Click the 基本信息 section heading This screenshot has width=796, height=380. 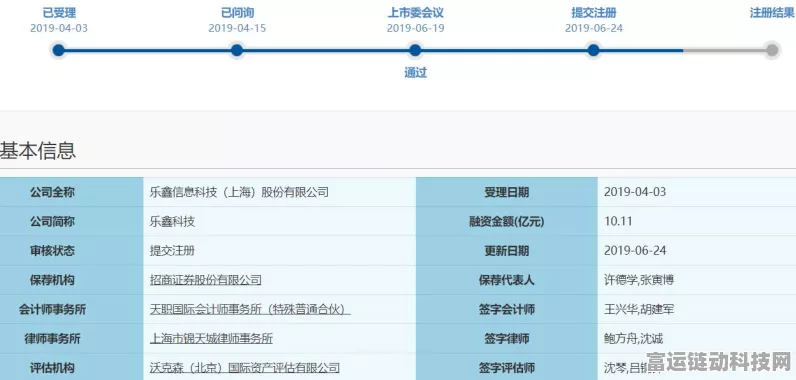tap(38, 151)
